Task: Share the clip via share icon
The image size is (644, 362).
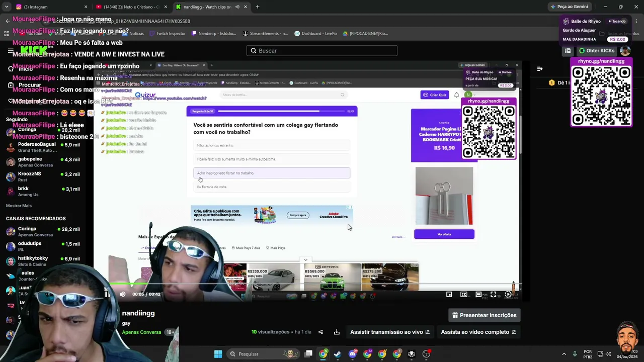Action: 320,332
